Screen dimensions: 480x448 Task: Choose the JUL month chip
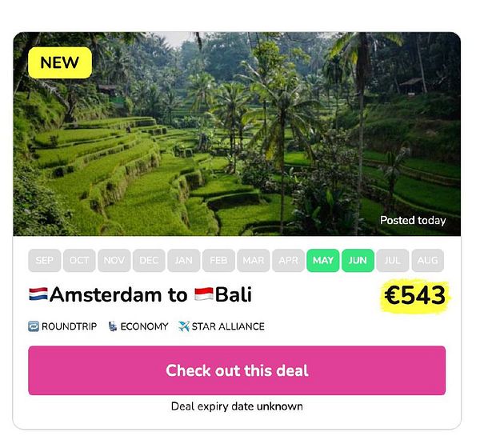[393, 261]
